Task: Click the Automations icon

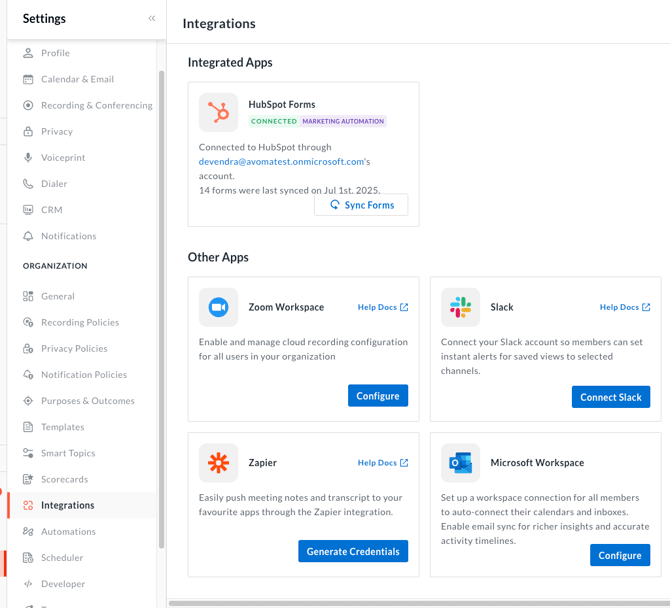Action: pos(28,532)
